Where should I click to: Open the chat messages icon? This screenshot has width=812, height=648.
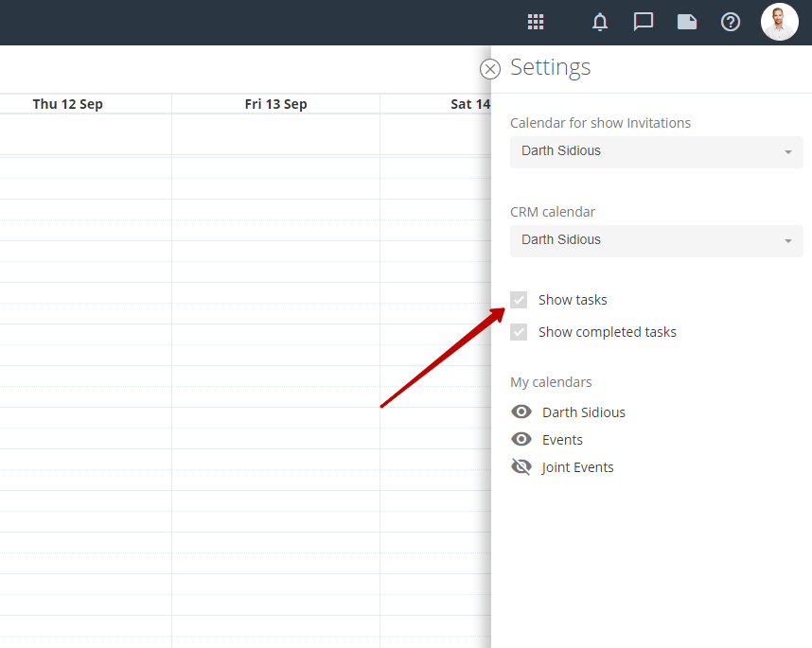click(644, 22)
